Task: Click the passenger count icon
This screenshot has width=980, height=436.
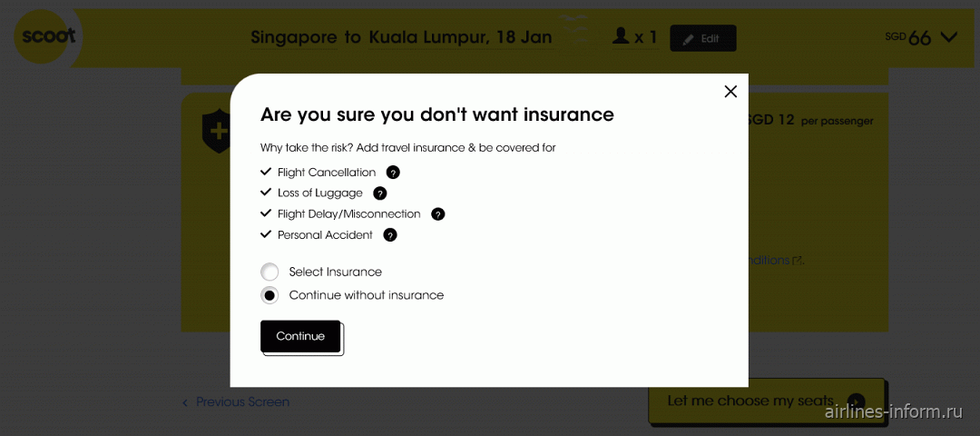Action: 621,36
